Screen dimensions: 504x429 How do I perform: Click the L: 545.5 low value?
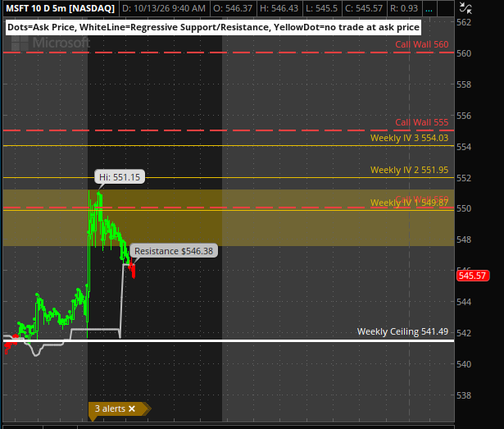tap(322, 8)
